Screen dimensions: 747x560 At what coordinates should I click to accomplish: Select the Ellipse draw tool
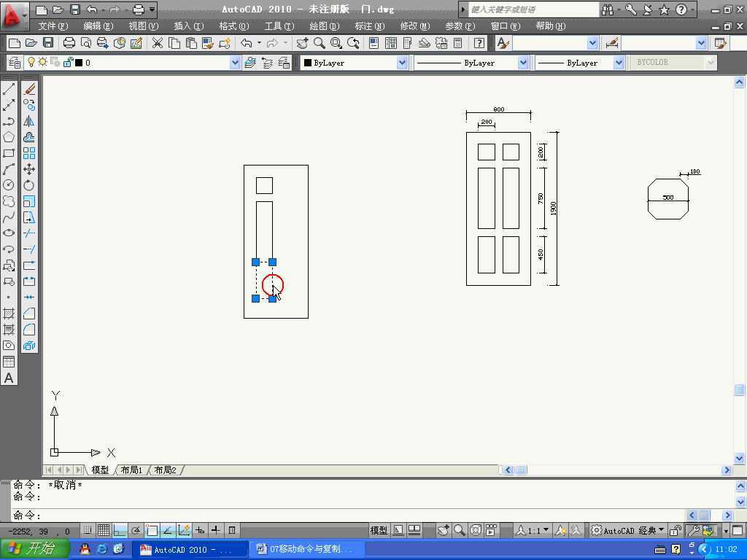(9, 233)
